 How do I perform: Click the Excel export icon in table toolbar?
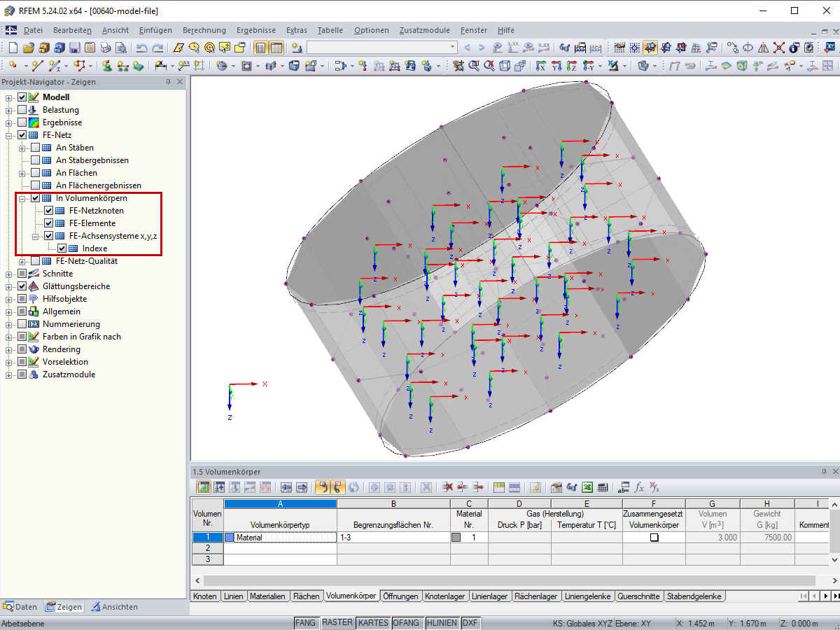point(587,487)
